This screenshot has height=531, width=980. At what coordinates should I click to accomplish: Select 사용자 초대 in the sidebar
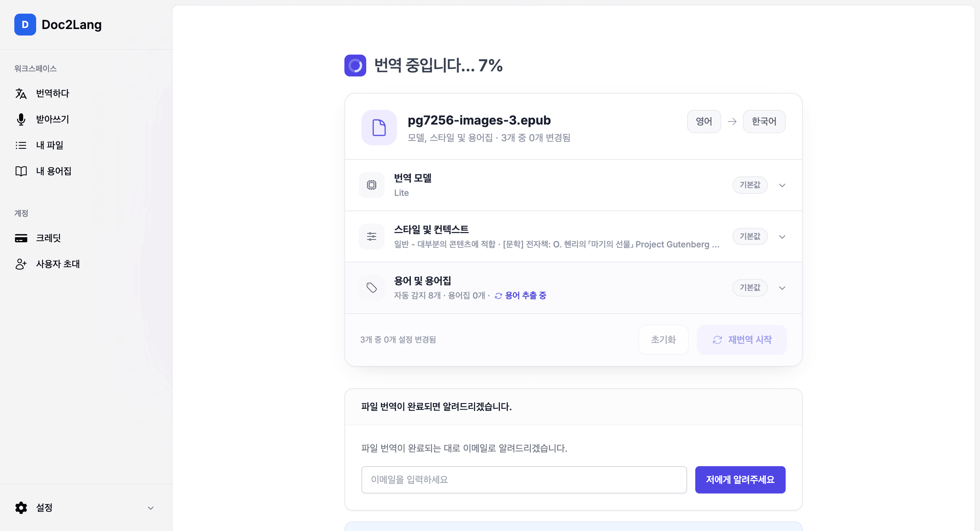pos(58,264)
